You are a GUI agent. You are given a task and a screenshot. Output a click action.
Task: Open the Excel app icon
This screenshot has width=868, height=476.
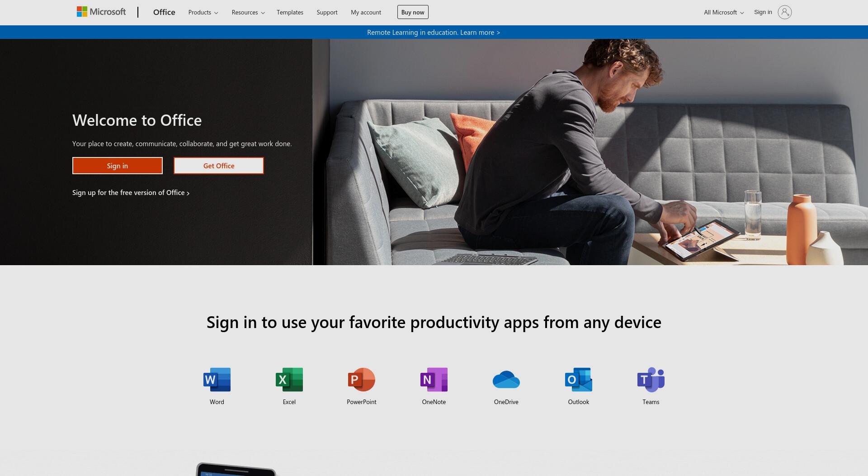tap(289, 379)
